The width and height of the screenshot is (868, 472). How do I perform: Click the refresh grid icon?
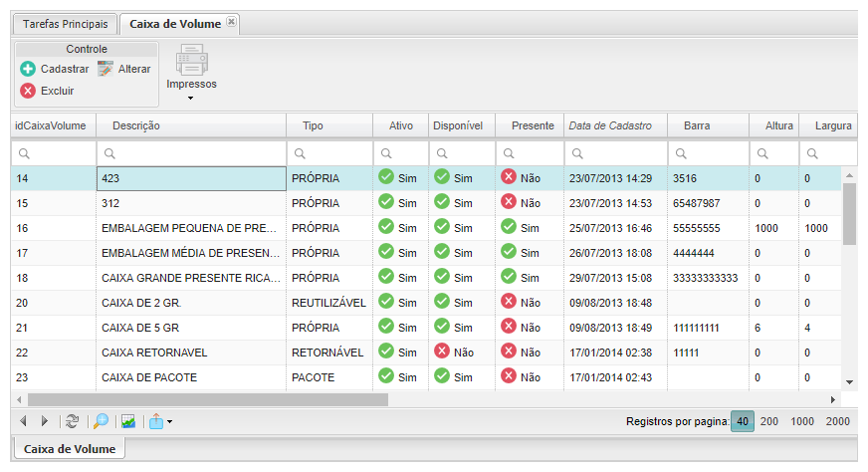pos(72,421)
